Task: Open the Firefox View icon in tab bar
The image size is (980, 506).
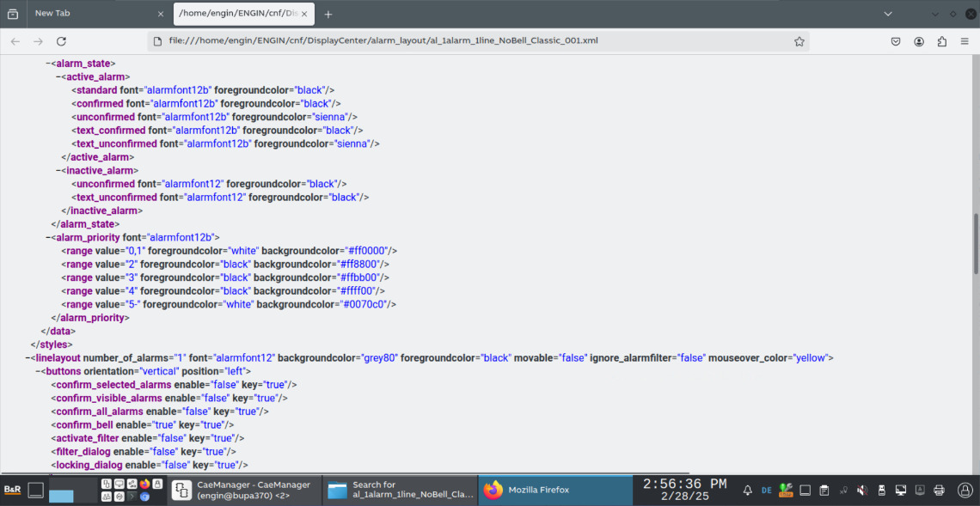Action: (x=12, y=14)
